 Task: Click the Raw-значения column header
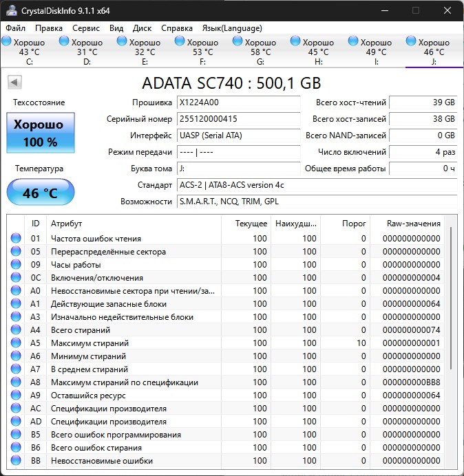point(407,224)
